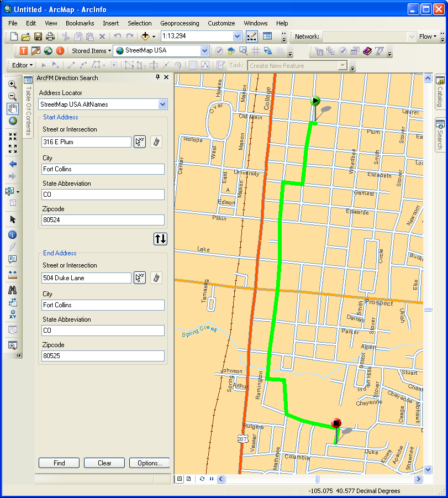
Task: Click the Fixed Zoom Out arrows icon
Action: coord(12,149)
